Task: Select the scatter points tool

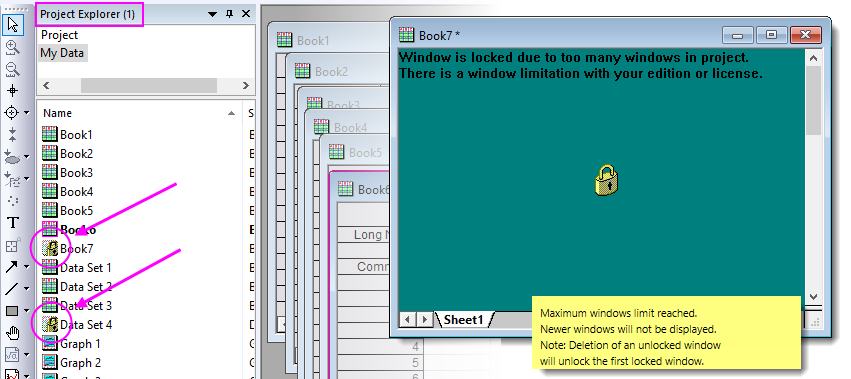Action: coord(12,200)
